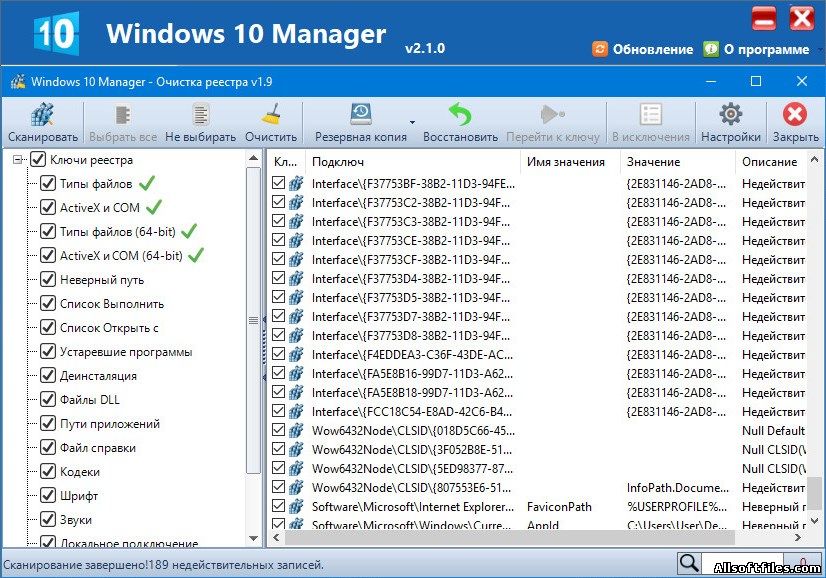
Task: Click the magnifier search icon in status bar
Action: pyautogui.click(x=689, y=563)
